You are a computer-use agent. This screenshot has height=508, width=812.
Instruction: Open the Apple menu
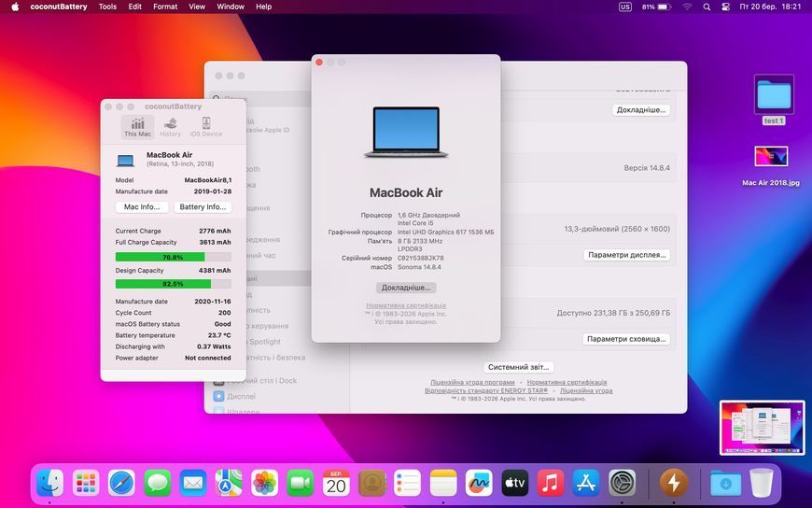pyautogui.click(x=15, y=7)
